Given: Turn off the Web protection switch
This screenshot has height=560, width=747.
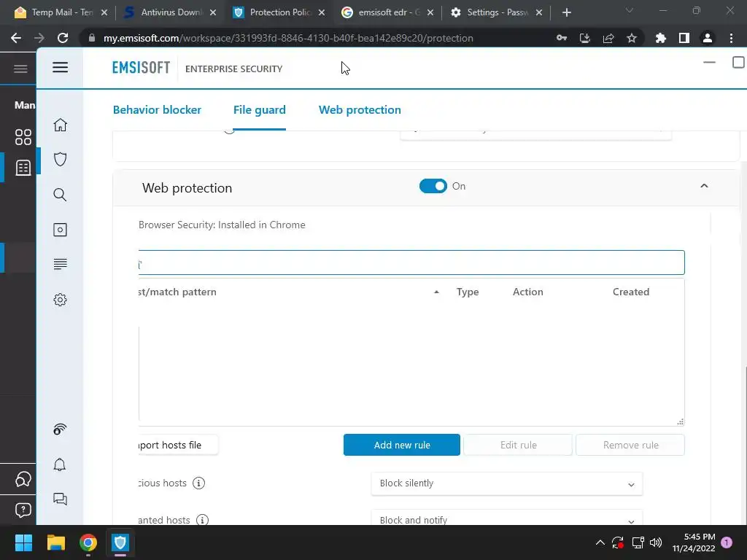Looking at the screenshot, I should tap(433, 186).
